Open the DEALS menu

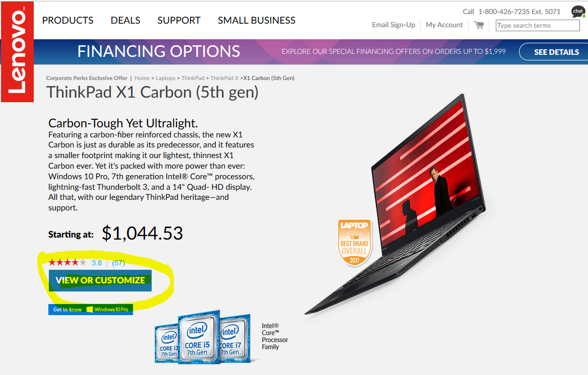pyautogui.click(x=125, y=20)
